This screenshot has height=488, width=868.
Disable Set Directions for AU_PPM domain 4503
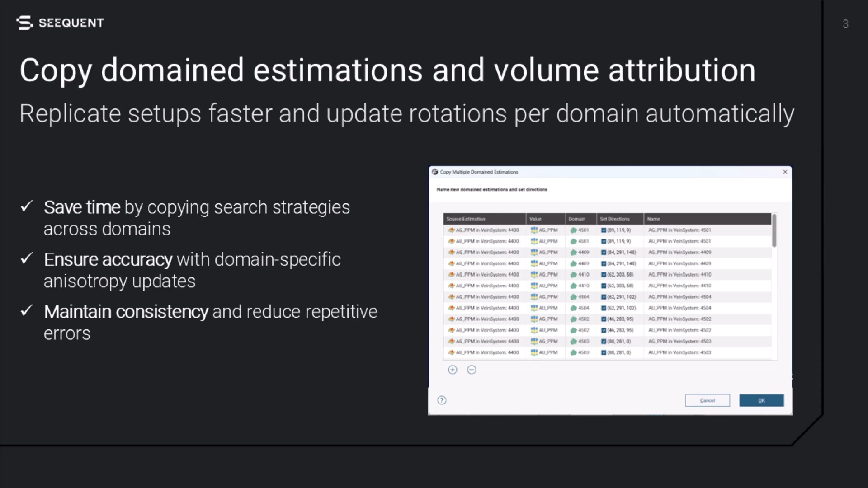click(x=603, y=352)
